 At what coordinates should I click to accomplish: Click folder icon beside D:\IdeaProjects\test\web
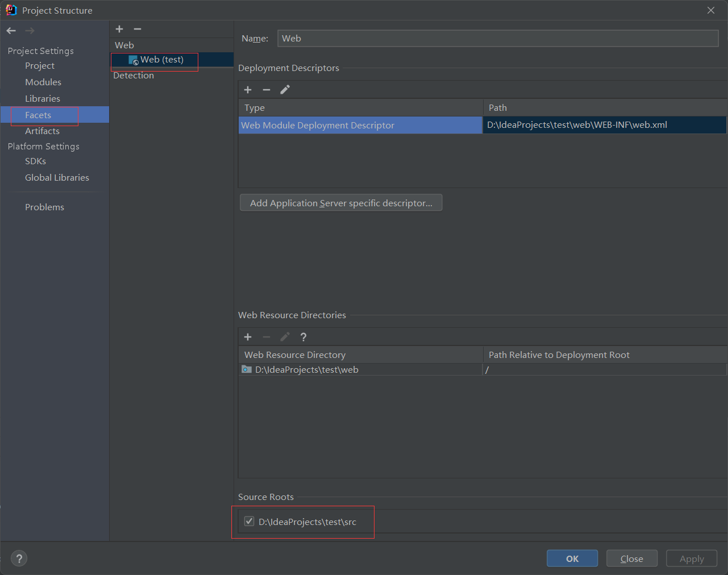(247, 369)
